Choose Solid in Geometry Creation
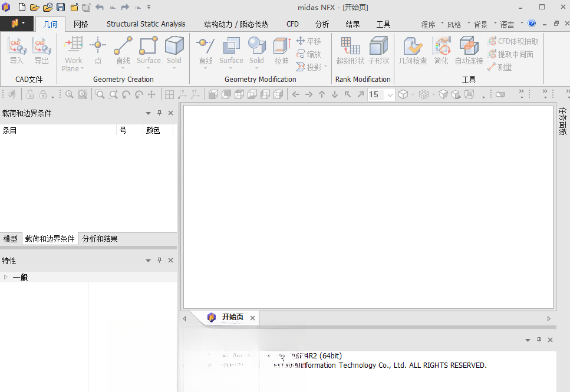 coord(174,52)
